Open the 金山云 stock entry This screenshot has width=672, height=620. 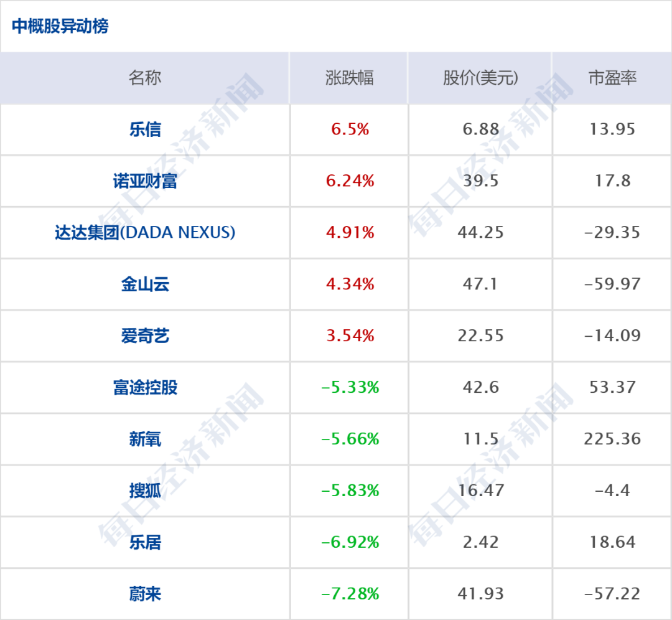tap(145, 284)
